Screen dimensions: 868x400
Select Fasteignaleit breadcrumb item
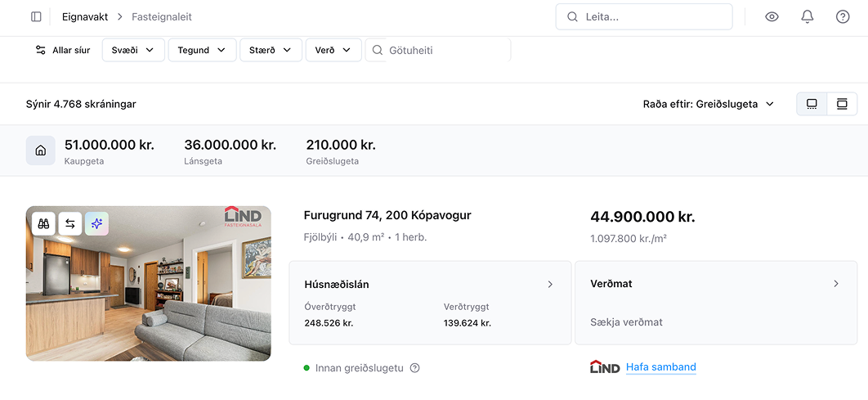(x=162, y=16)
